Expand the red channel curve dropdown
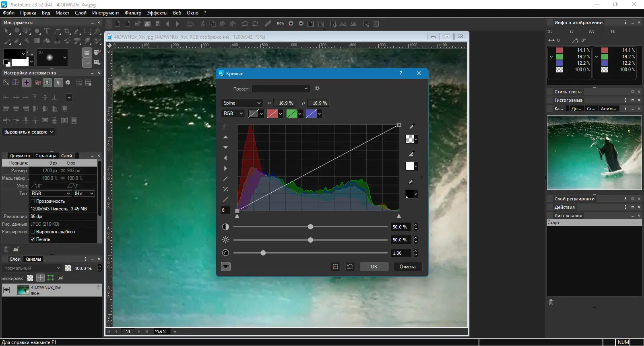Viewport: 644px width, 346px height. [281, 114]
